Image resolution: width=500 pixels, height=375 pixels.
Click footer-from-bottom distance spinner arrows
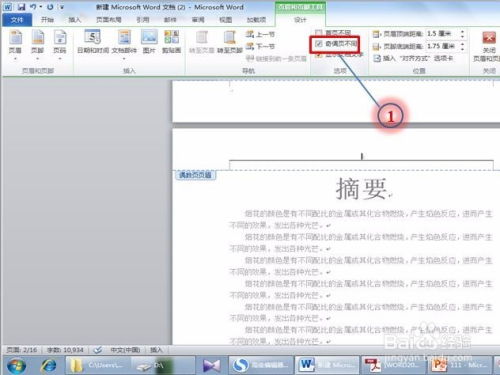[462, 46]
